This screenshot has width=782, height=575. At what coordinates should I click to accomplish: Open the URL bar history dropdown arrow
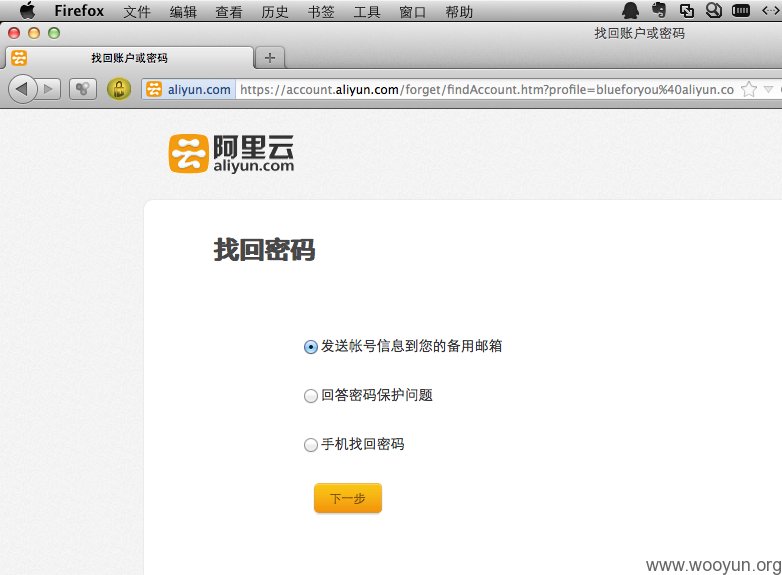769,89
